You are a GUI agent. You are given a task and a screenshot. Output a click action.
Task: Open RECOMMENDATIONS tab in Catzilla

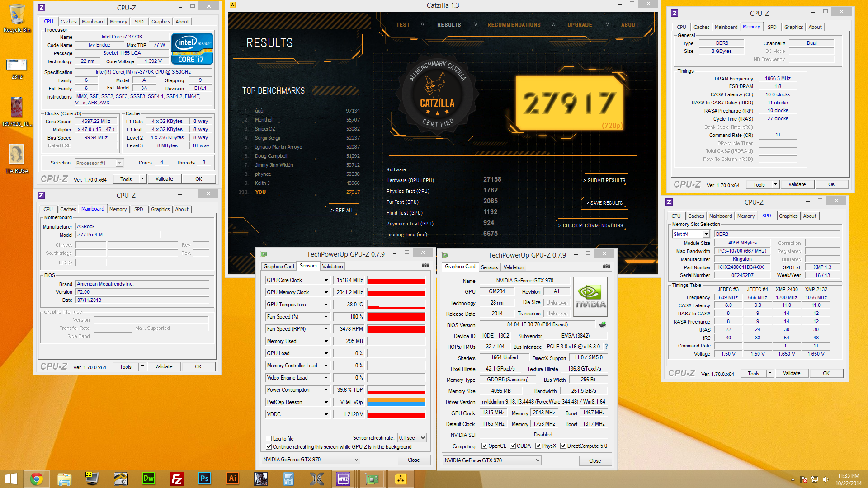[x=514, y=25]
